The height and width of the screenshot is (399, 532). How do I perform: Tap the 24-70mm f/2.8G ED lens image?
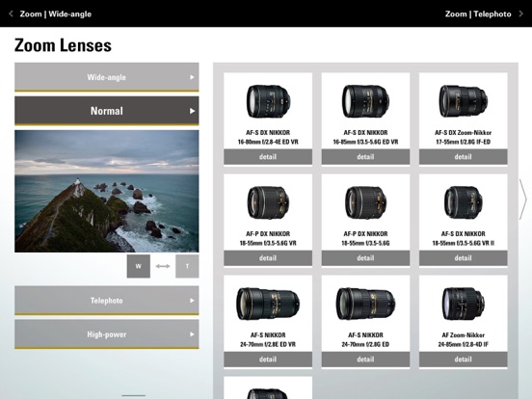point(365,304)
